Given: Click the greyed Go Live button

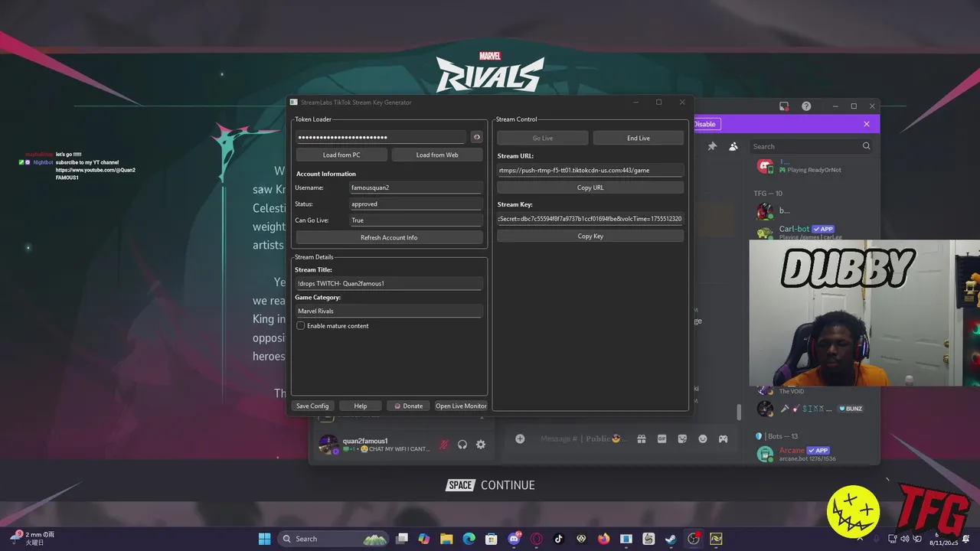Looking at the screenshot, I should pos(543,138).
